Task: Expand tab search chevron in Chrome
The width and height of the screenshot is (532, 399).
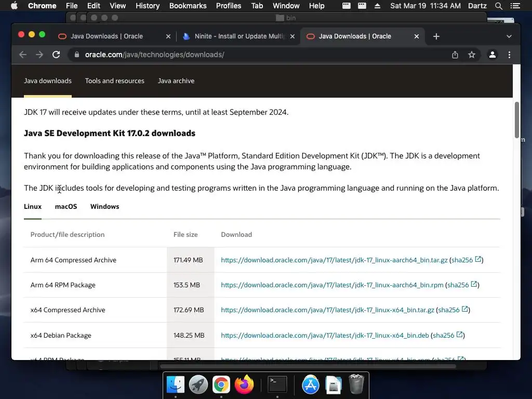Action: click(x=509, y=36)
